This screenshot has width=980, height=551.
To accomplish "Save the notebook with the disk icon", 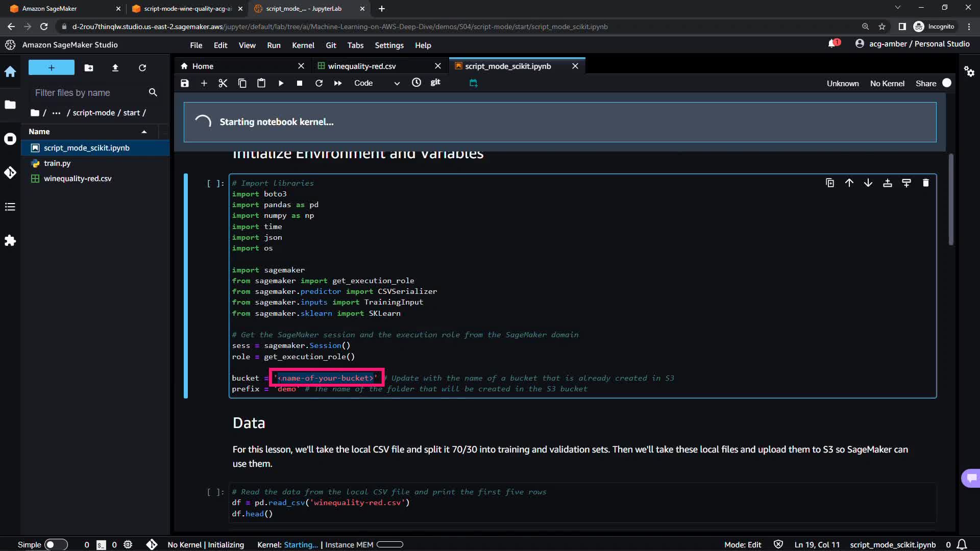I will pos(185,83).
